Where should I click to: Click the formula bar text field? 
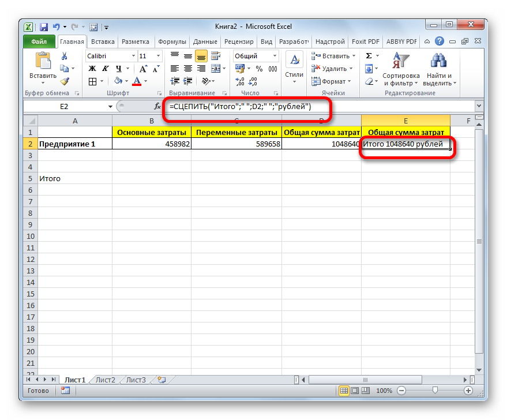[x=317, y=107]
